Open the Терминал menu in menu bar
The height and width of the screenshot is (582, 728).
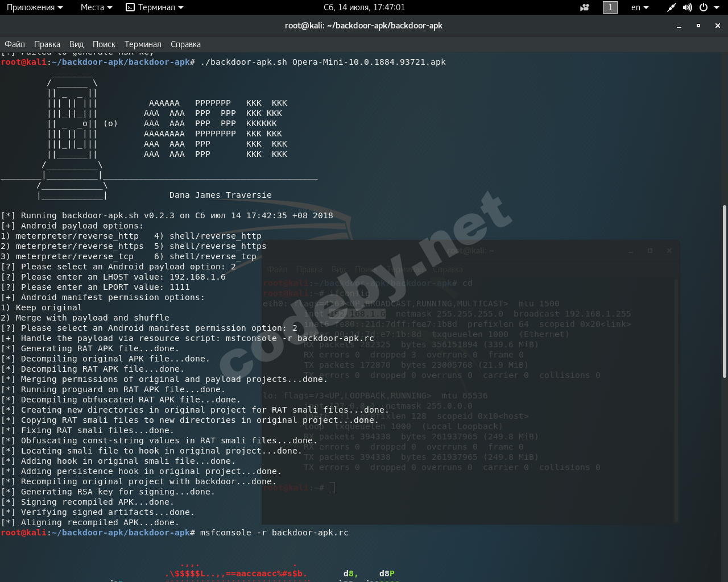(143, 44)
